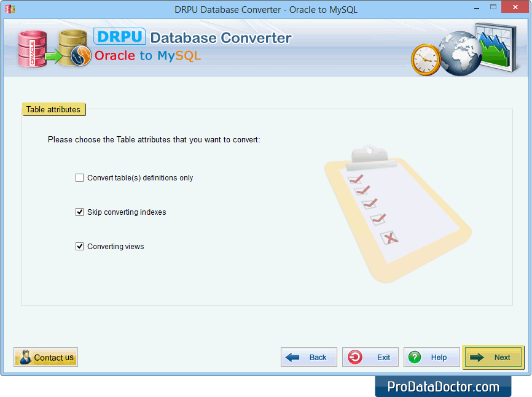Click the clock icon in header

click(426, 60)
